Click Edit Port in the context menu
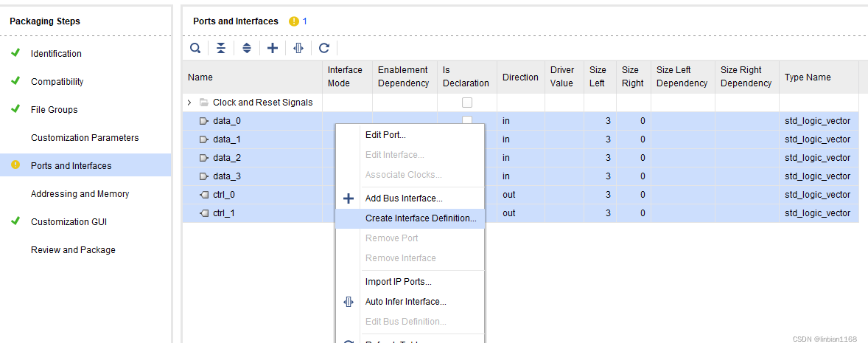This screenshot has width=868, height=349. pos(385,135)
